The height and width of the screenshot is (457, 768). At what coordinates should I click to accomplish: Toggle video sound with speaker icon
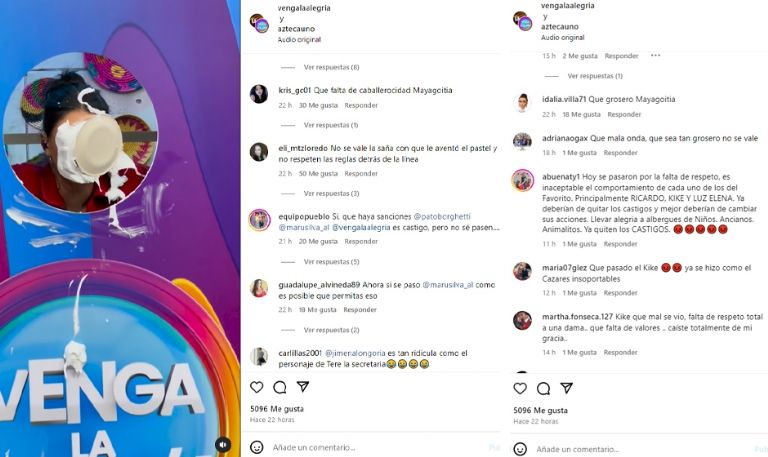pyautogui.click(x=223, y=444)
